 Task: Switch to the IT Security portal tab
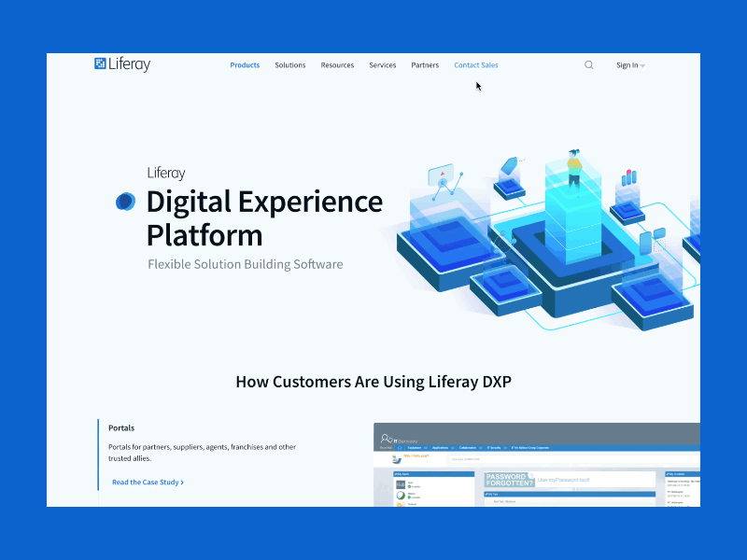[493, 447]
